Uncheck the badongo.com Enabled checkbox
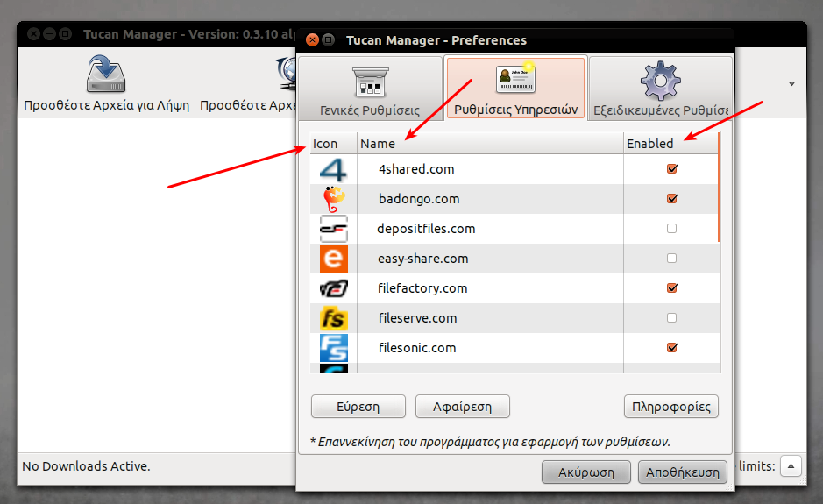 pyautogui.click(x=672, y=199)
